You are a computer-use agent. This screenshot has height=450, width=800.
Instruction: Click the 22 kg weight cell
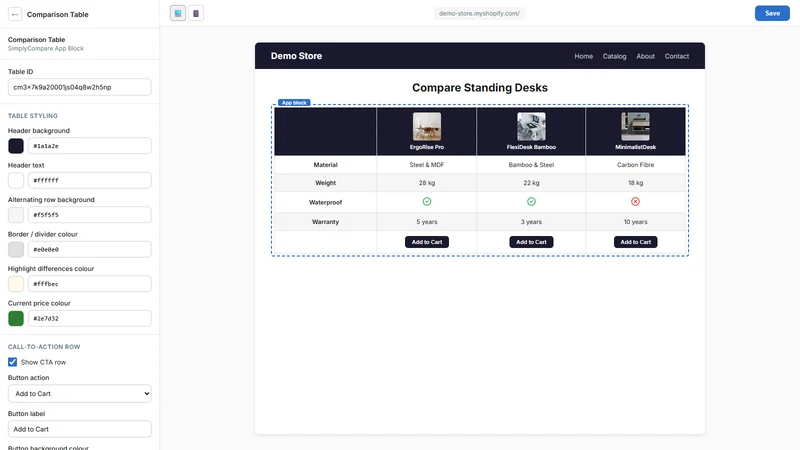[531, 183]
